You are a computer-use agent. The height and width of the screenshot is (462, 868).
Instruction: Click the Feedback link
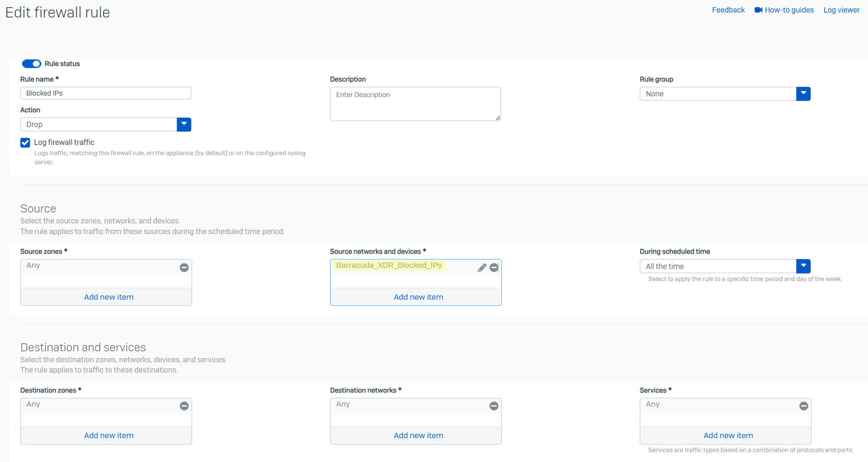(x=728, y=10)
